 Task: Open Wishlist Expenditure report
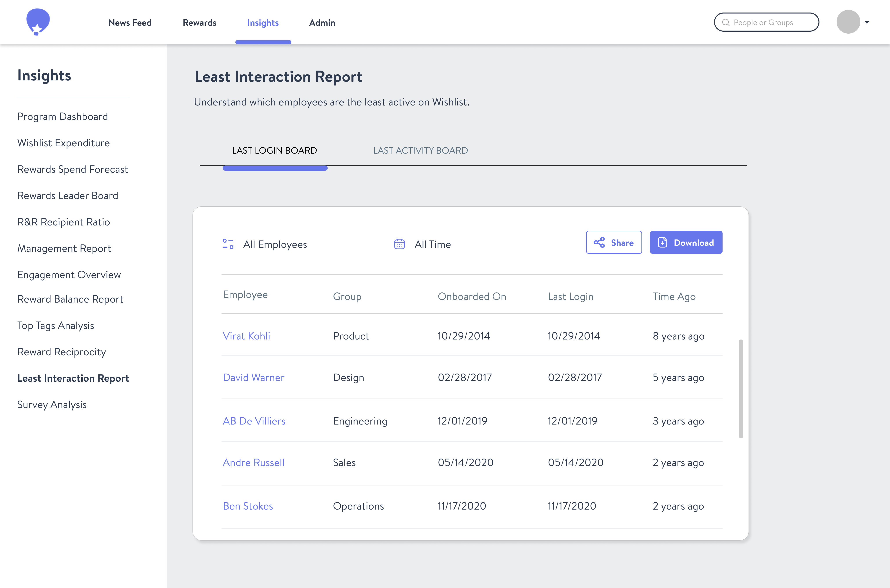(63, 143)
